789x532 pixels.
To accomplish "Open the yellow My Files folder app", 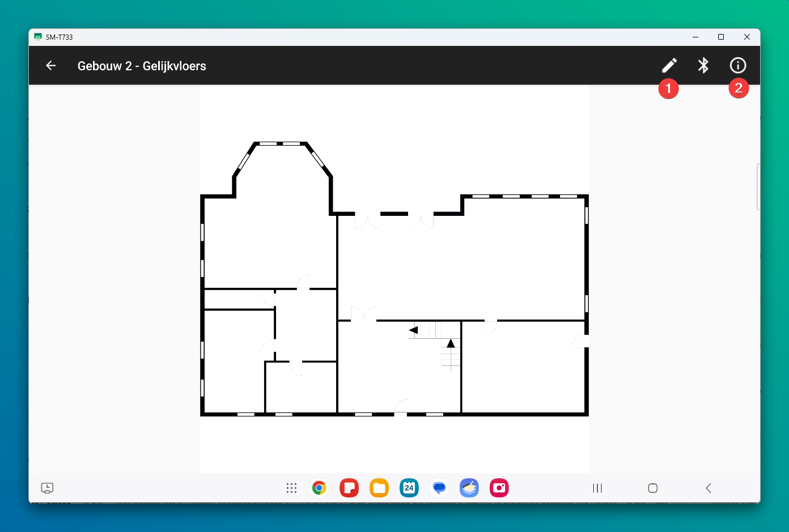I will pos(379,488).
